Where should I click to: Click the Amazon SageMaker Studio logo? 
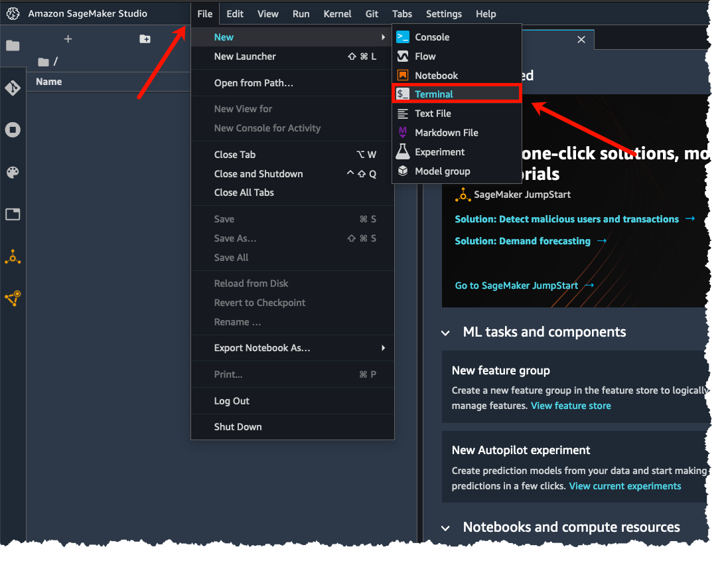13,13
